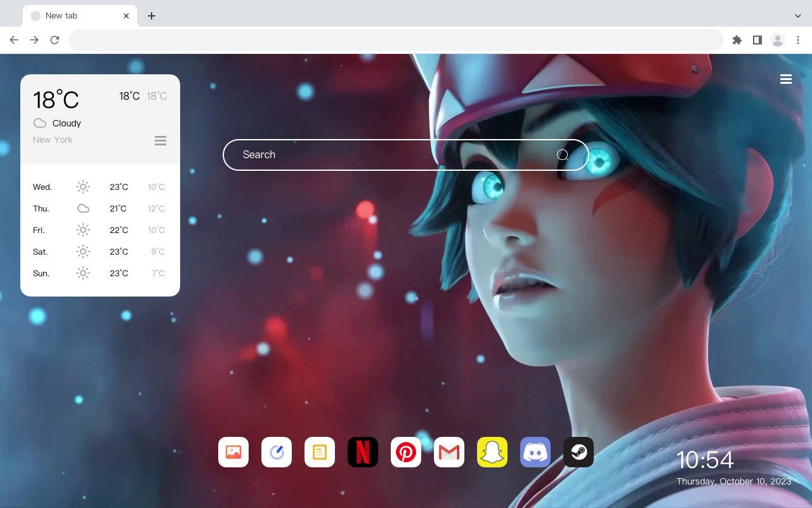The image size is (812, 508).
Task: Click the Sun. forecast day label
Action: [x=41, y=273]
